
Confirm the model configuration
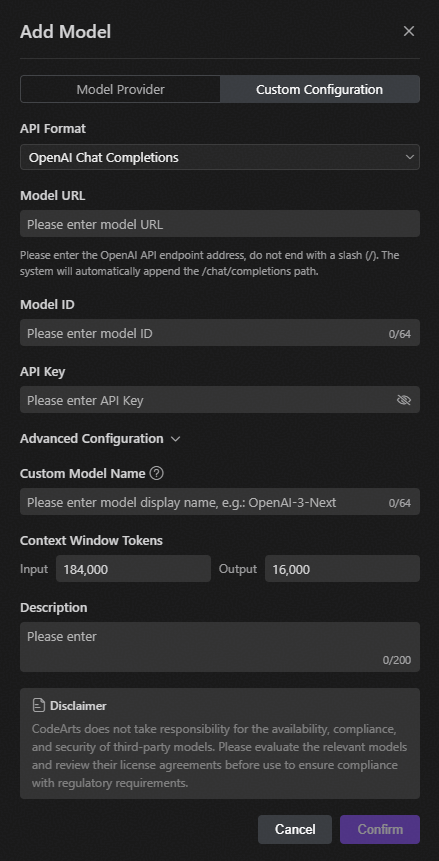tap(380, 829)
